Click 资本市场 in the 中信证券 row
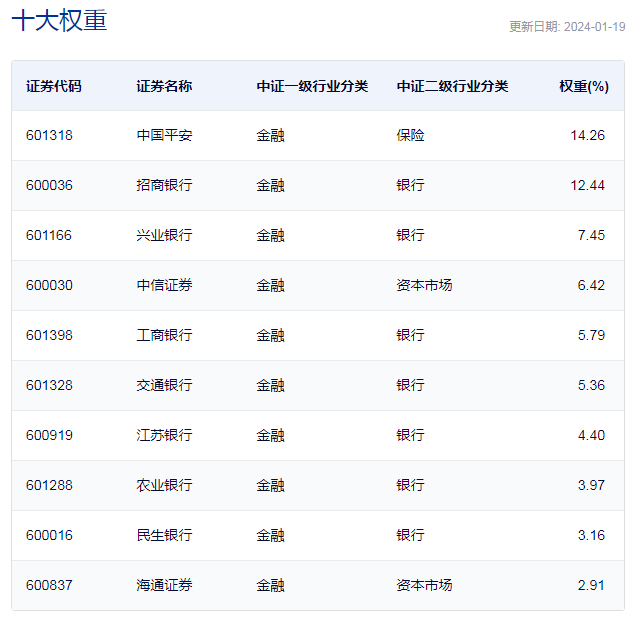 (424, 285)
